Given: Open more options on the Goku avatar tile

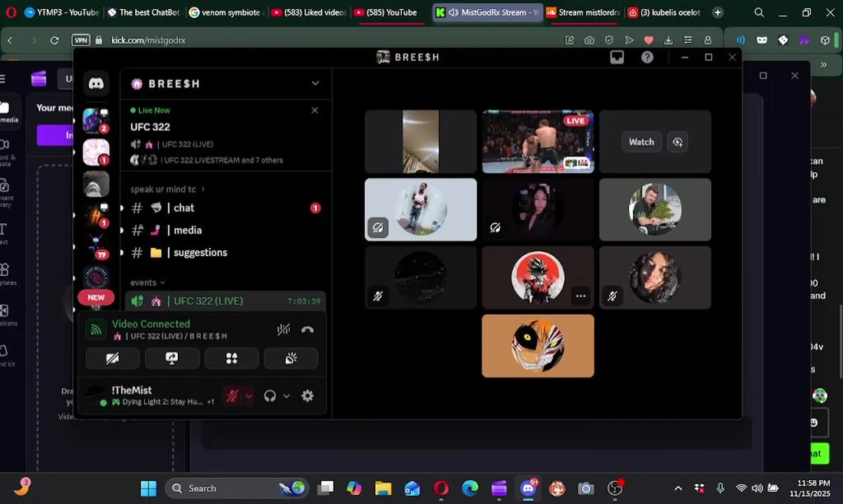Looking at the screenshot, I should pos(580,296).
